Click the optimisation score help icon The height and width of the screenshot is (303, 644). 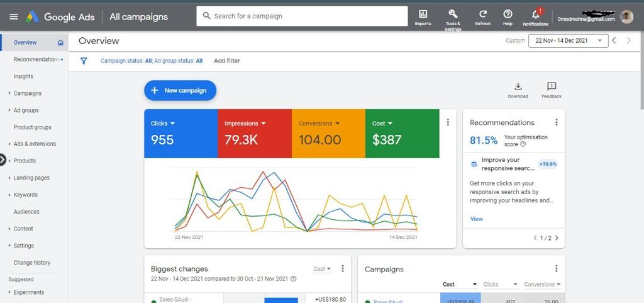tap(523, 144)
